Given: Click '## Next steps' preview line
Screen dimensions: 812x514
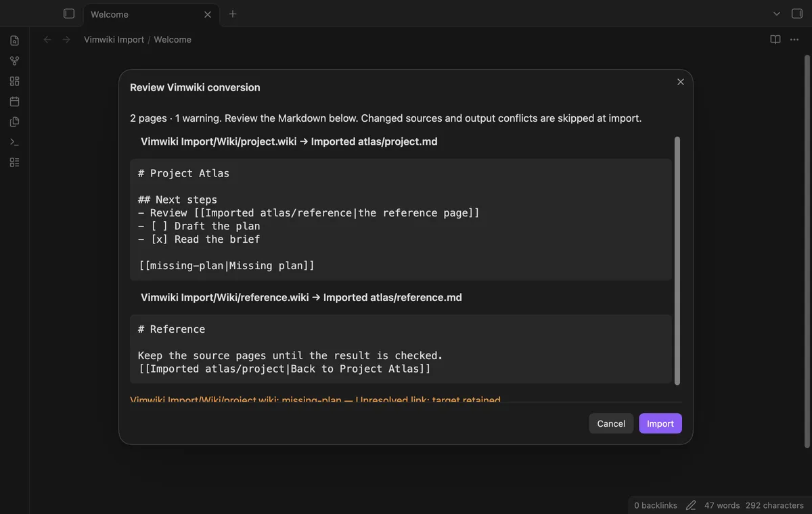Looking at the screenshot, I should click(x=177, y=200).
